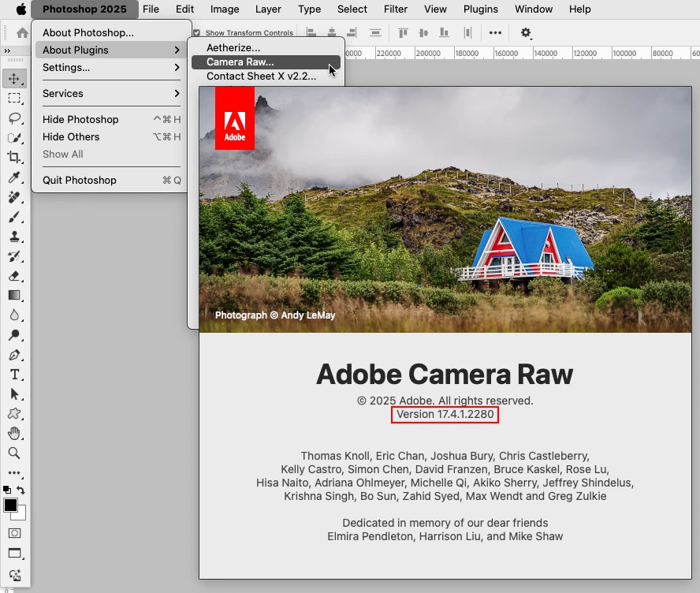Image resolution: width=700 pixels, height=593 pixels.
Task: Select the Rectangular Marquee tool
Action: 14,99
